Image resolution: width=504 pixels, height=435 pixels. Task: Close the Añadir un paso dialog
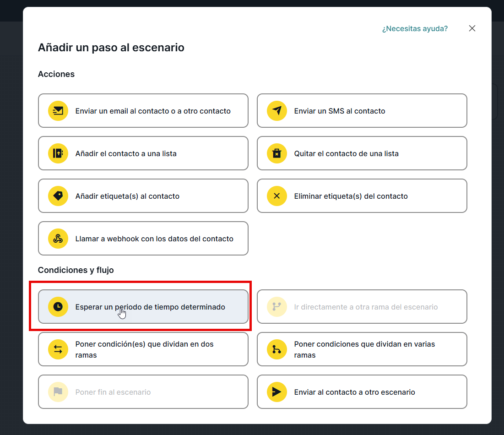(472, 28)
